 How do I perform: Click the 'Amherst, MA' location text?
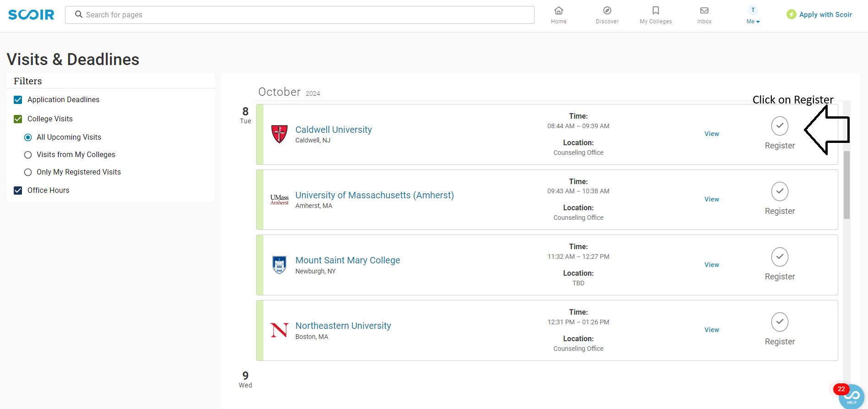tap(314, 206)
